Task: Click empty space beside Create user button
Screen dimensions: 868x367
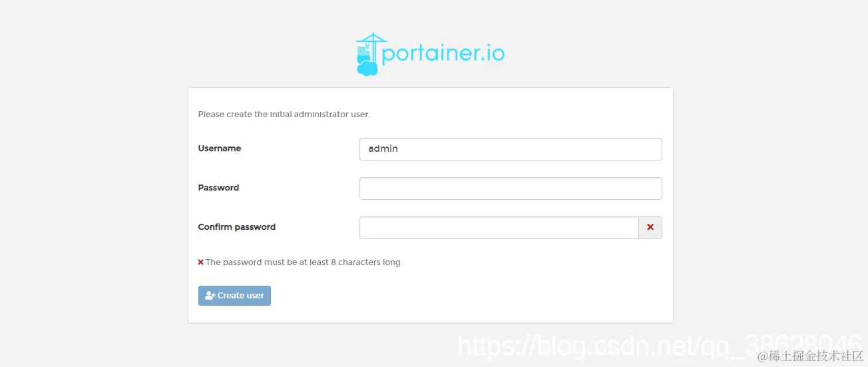Action: pyautogui.click(x=466, y=296)
